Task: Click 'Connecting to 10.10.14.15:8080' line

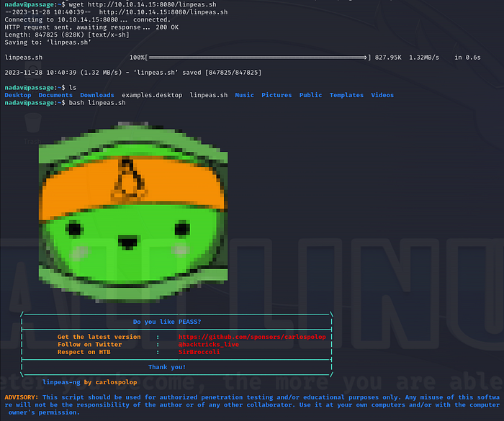Action: click(87, 19)
